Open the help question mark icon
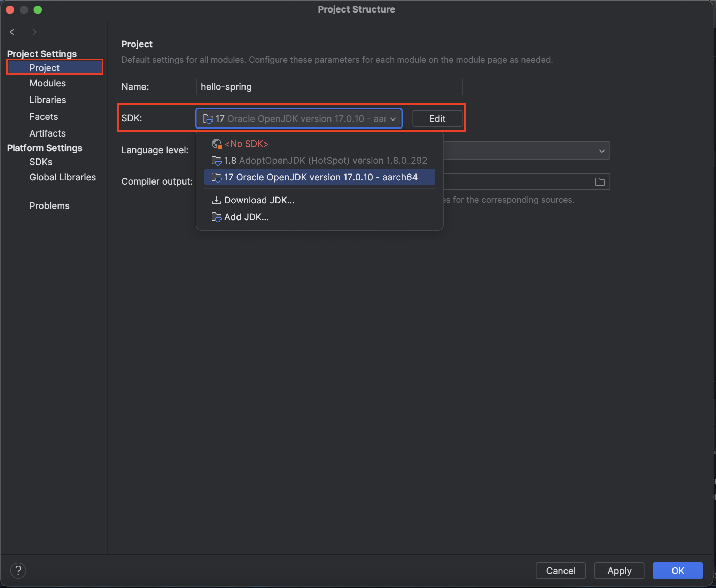 18,571
